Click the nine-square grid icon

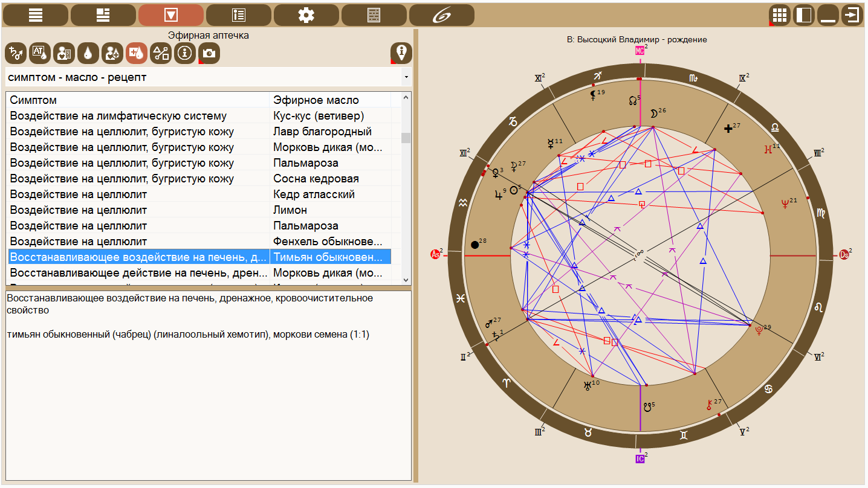tap(780, 15)
